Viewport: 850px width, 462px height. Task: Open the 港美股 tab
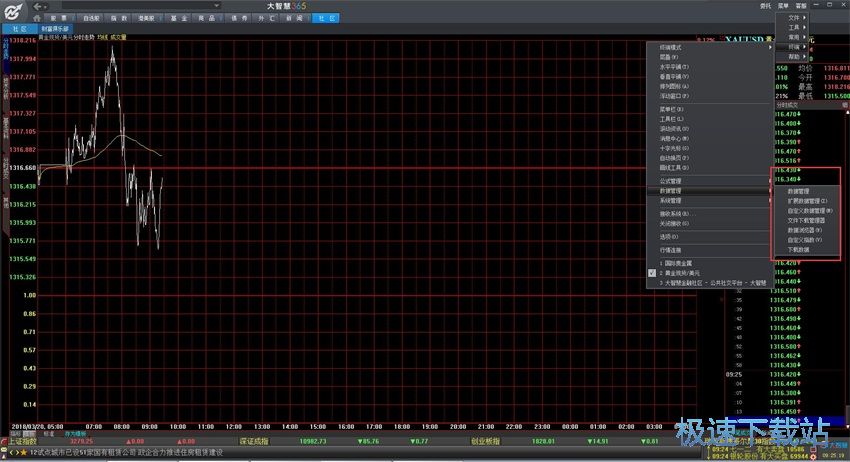pos(146,18)
